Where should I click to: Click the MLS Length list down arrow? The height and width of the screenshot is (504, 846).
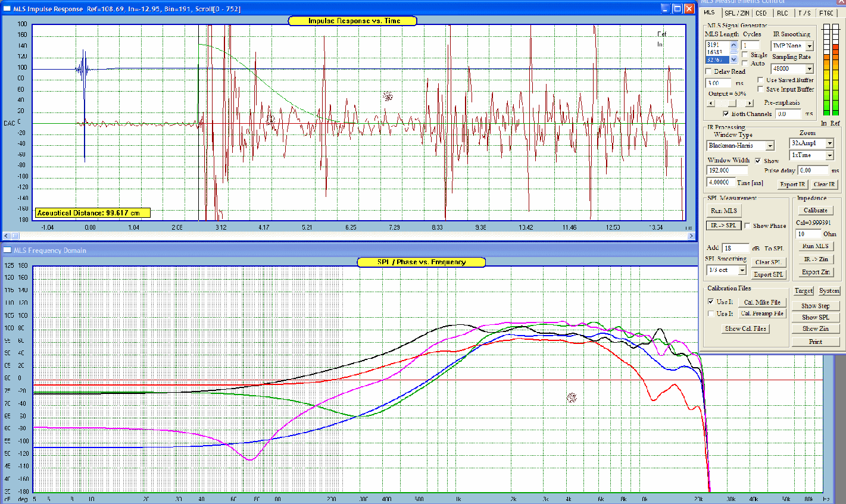click(733, 59)
